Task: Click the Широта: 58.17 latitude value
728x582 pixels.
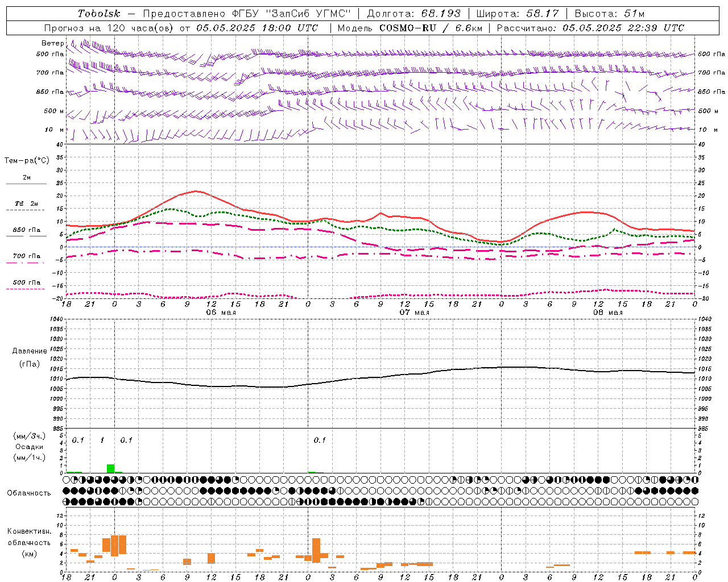Action: (518, 14)
